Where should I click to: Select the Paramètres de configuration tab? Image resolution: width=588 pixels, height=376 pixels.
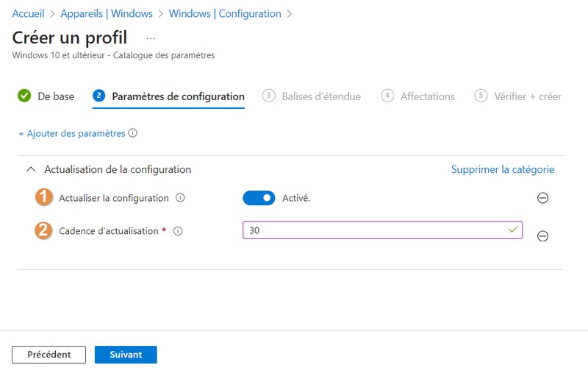tap(178, 96)
